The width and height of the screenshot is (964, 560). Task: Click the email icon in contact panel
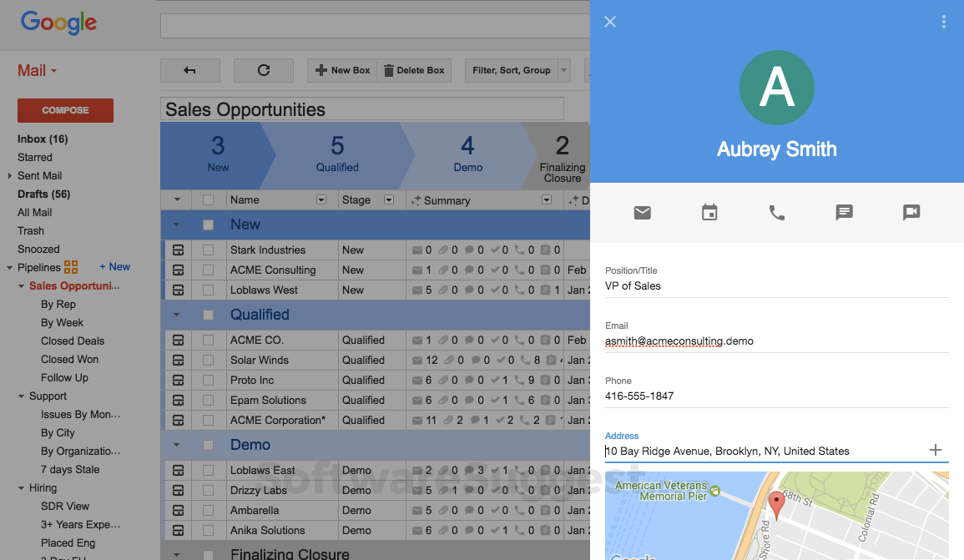642,213
